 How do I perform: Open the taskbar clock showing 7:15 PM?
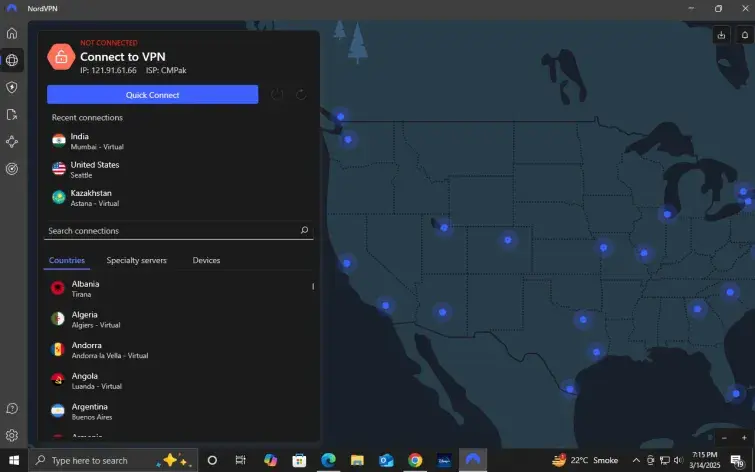click(x=705, y=460)
